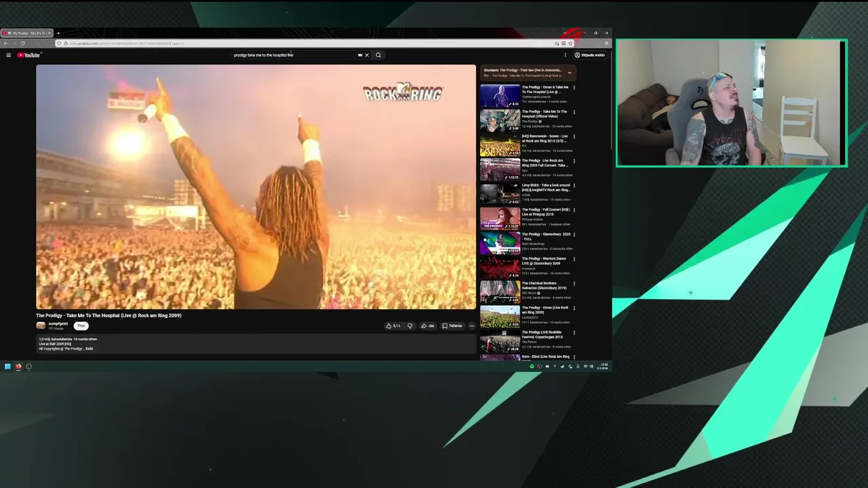Clear the search query with the X icon
Image resolution: width=868 pixels, height=488 pixels.
click(367, 55)
